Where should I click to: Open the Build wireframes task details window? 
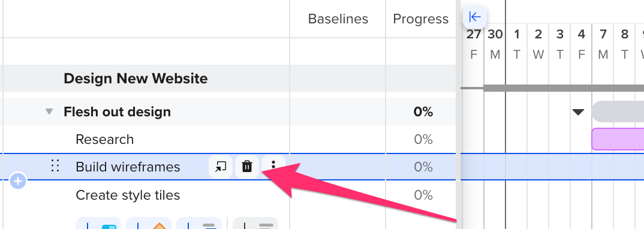tap(221, 167)
